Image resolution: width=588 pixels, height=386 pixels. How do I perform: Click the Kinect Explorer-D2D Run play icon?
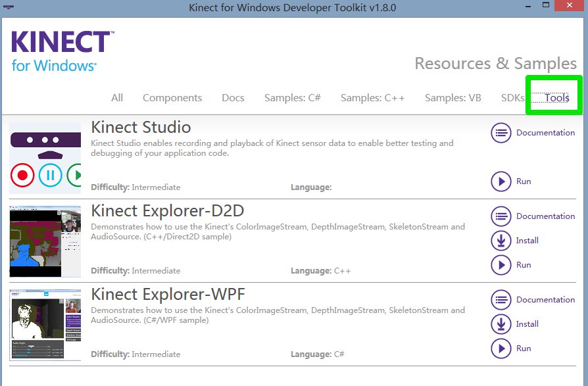(x=501, y=265)
